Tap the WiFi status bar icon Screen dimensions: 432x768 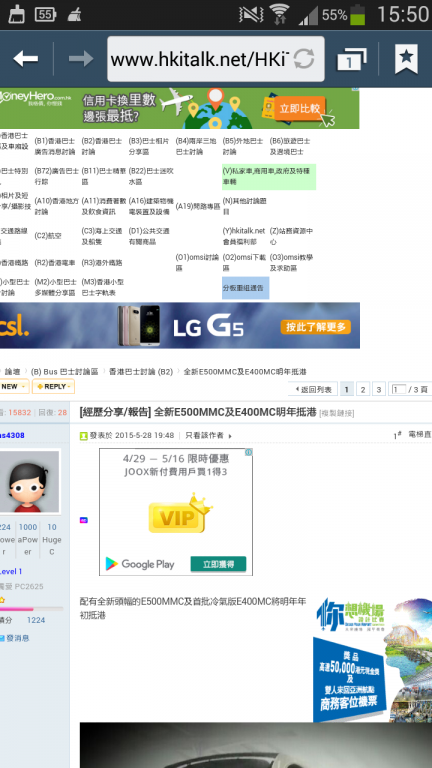coord(280,14)
